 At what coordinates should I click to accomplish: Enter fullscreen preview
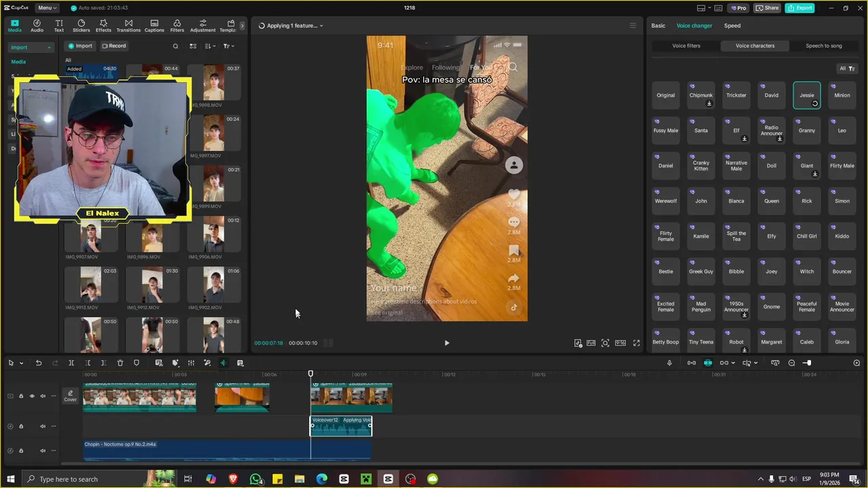[636, 343]
